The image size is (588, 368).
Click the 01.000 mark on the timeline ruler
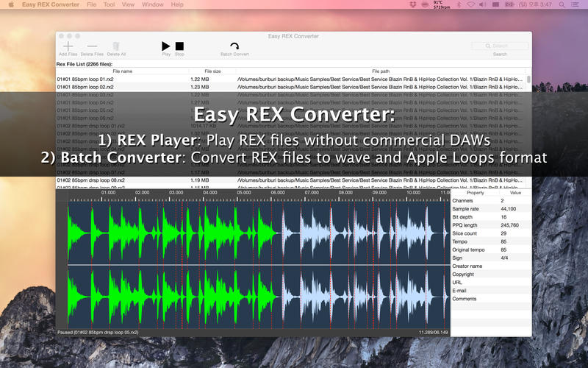click(x=108, y=192)
